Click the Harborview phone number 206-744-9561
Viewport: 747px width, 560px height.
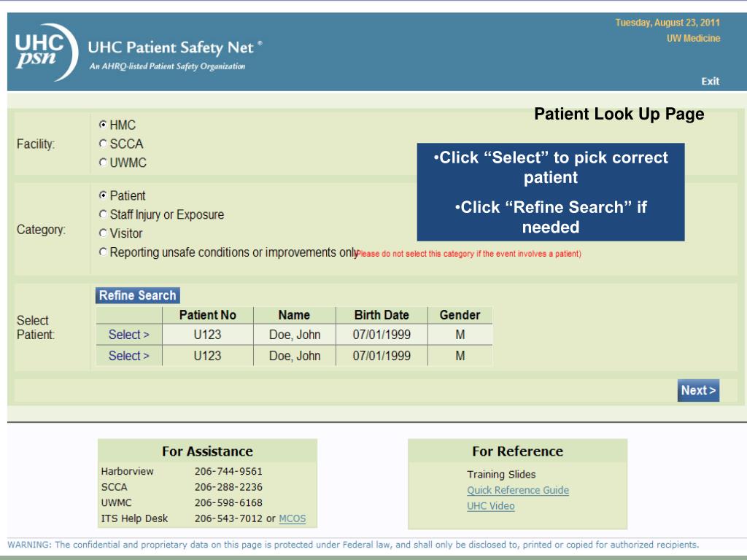click(x=228, y=472)
